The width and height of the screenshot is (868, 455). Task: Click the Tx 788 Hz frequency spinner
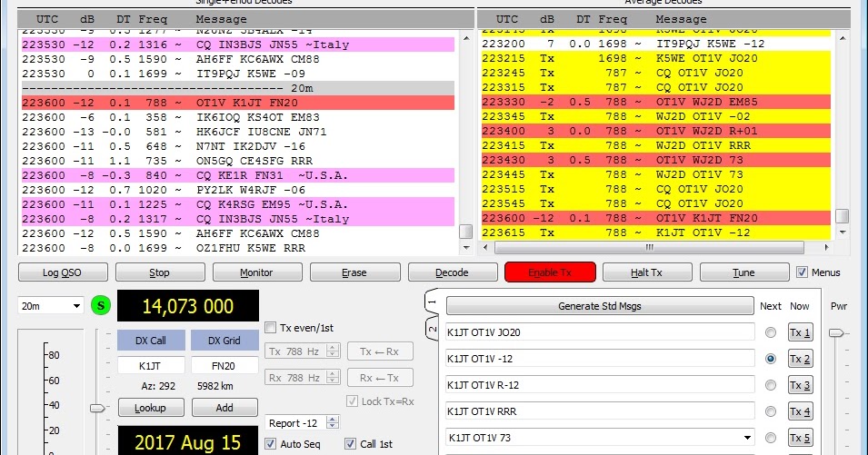(x=303, y=351)
